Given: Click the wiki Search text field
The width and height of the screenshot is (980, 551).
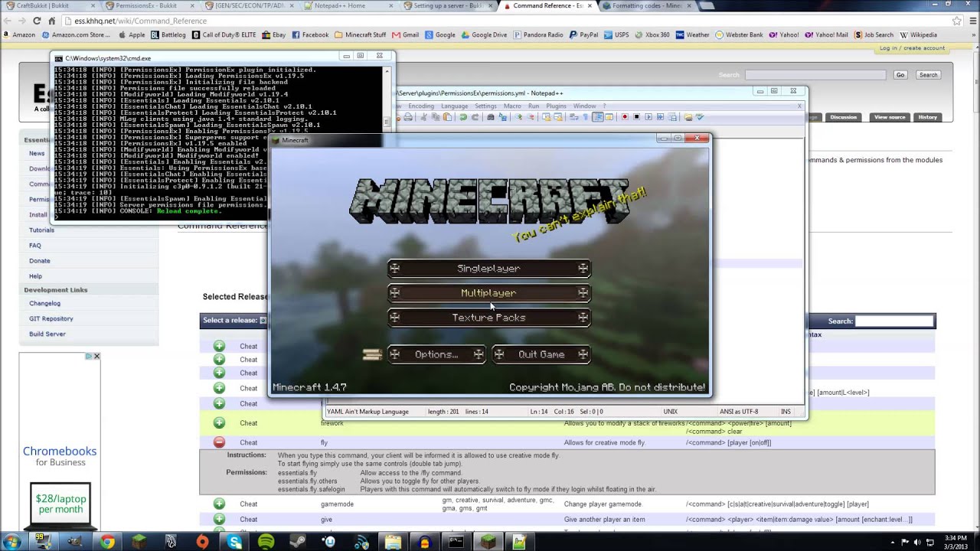Looking at the screenshot, I should (x=815, y=75).
